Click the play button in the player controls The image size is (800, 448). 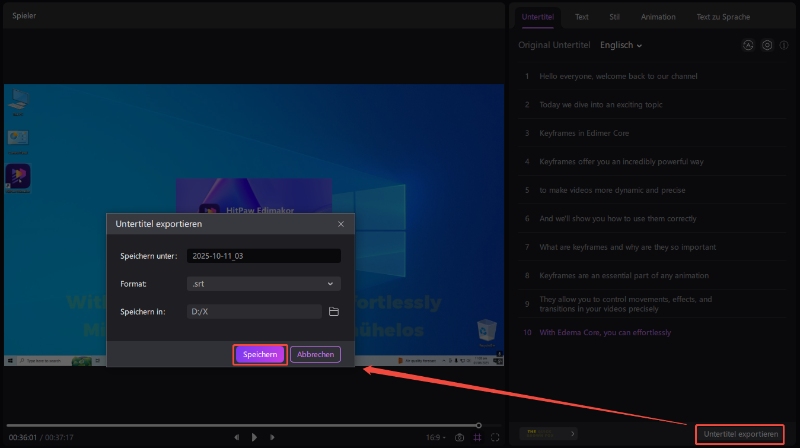[255, 437]
